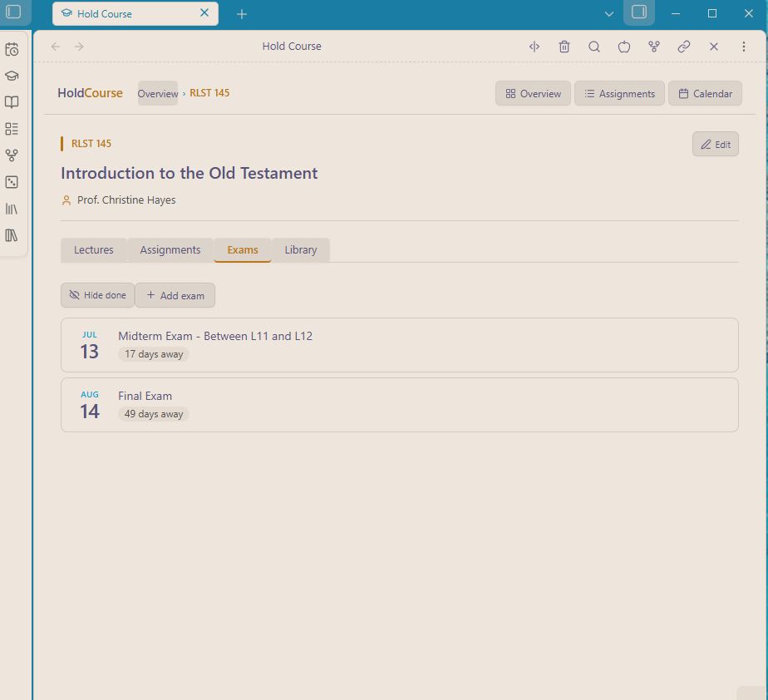This screenshot has width=768, height=700.
Task: Select the Hold Course window tab
Action: [135, 13]
